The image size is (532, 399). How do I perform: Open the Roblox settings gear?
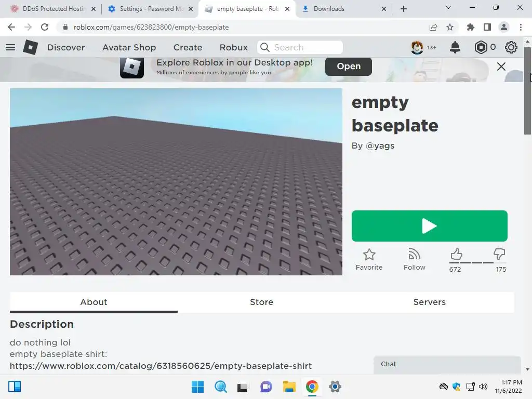tap(511, 47)
